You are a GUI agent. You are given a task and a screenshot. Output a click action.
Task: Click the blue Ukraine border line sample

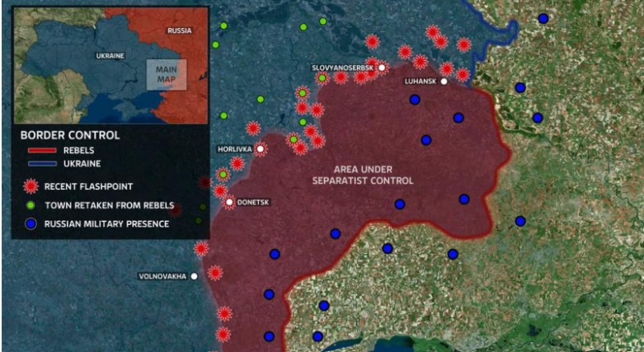tap(42, 163)
